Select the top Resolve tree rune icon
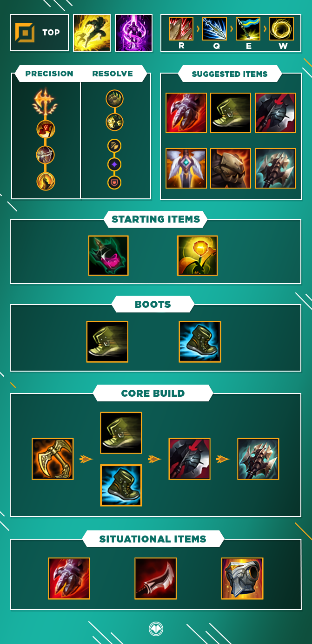This screenshot has height=644, width=312. pyautogui.click(x=115, y=99)
